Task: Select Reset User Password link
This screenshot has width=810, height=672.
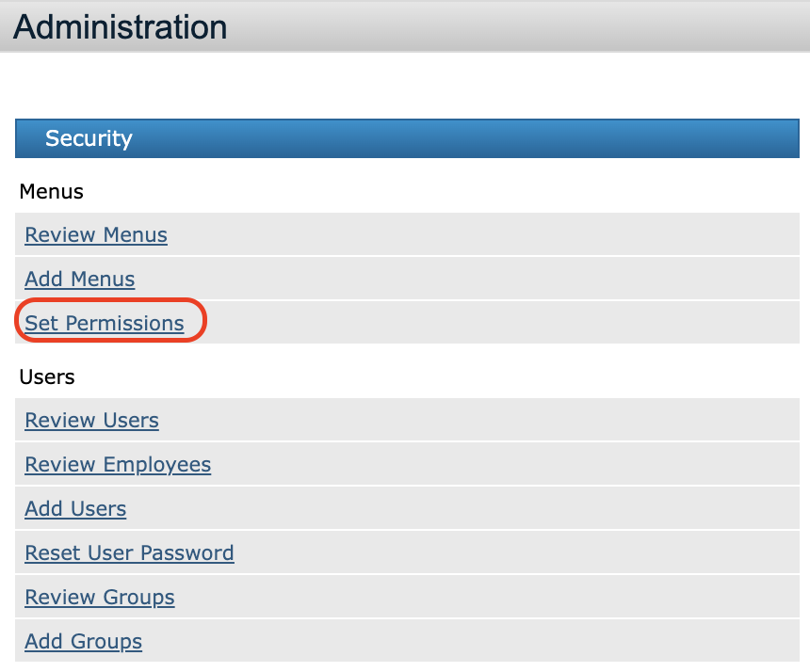Action: click(x=129, y=553)
